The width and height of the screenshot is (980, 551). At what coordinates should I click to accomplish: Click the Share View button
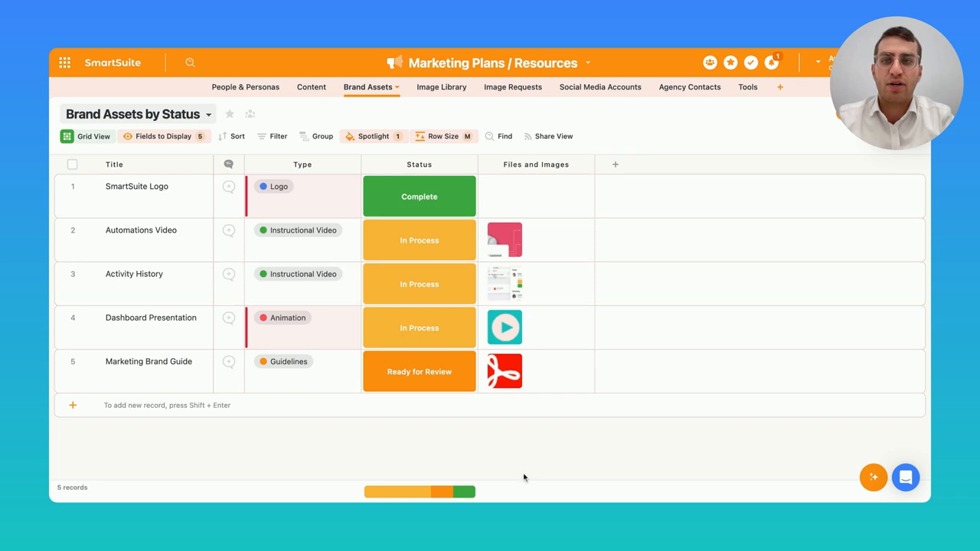tap(548, 136)
